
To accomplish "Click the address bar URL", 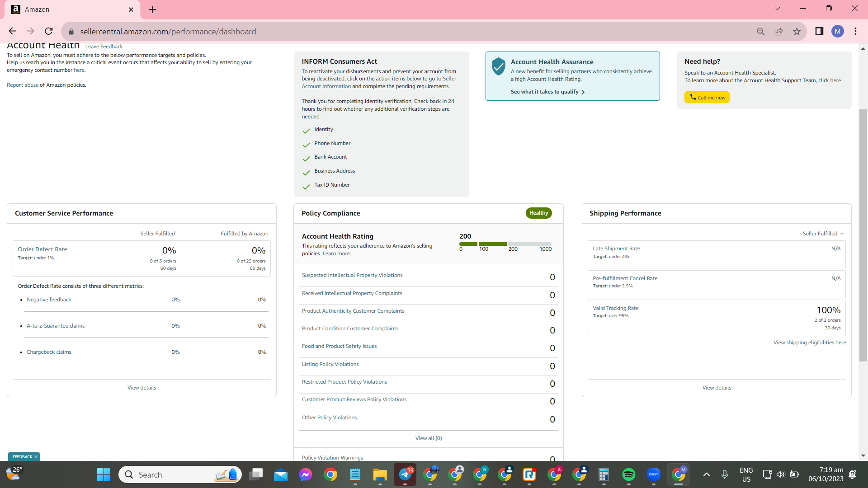I will tap(168, 32).
